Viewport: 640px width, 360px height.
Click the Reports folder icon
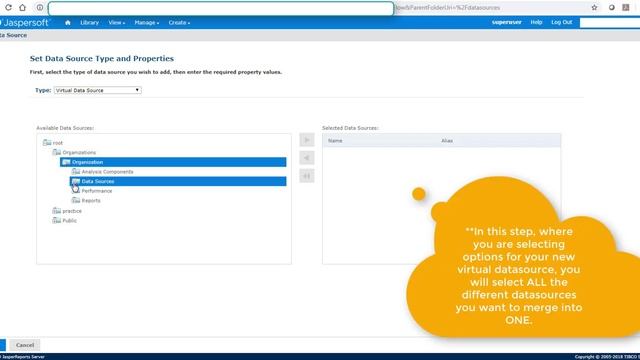tap(76, 200)
